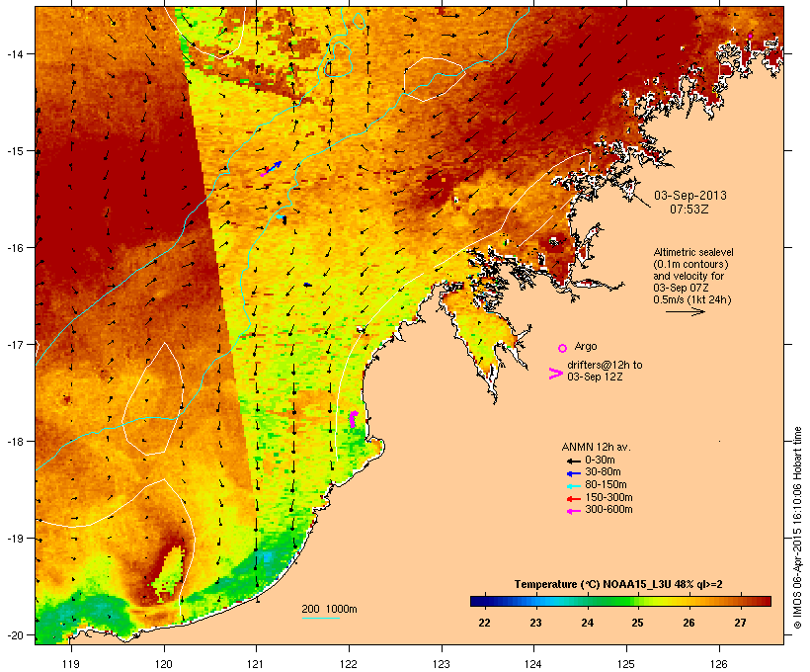The width and height of the screenshot is (810, 672).
Task: Click the black 0-30m arrow in ANMN legend
Action: pos(573,461)
